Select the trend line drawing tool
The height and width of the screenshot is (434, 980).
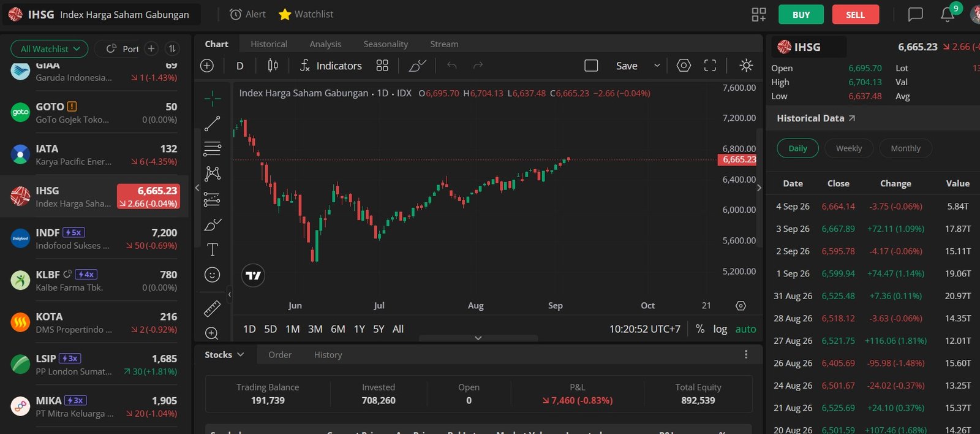[212, 123]
